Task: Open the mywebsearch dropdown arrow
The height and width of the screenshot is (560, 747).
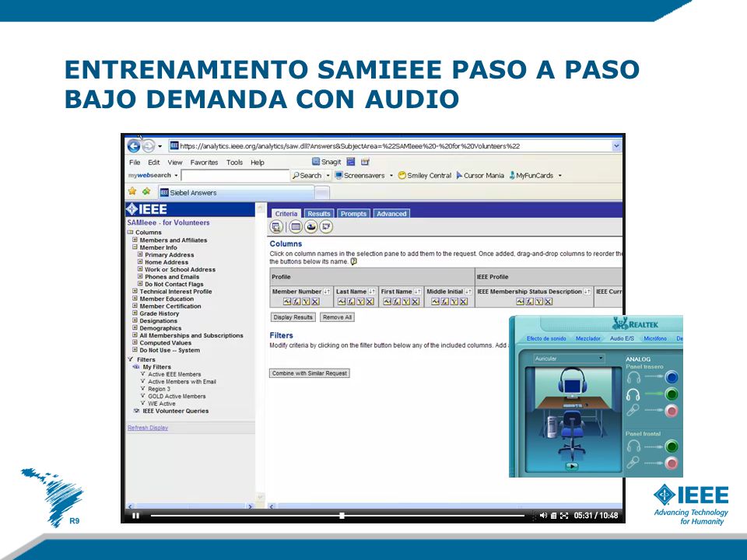Action: click(x=176, y=175)
